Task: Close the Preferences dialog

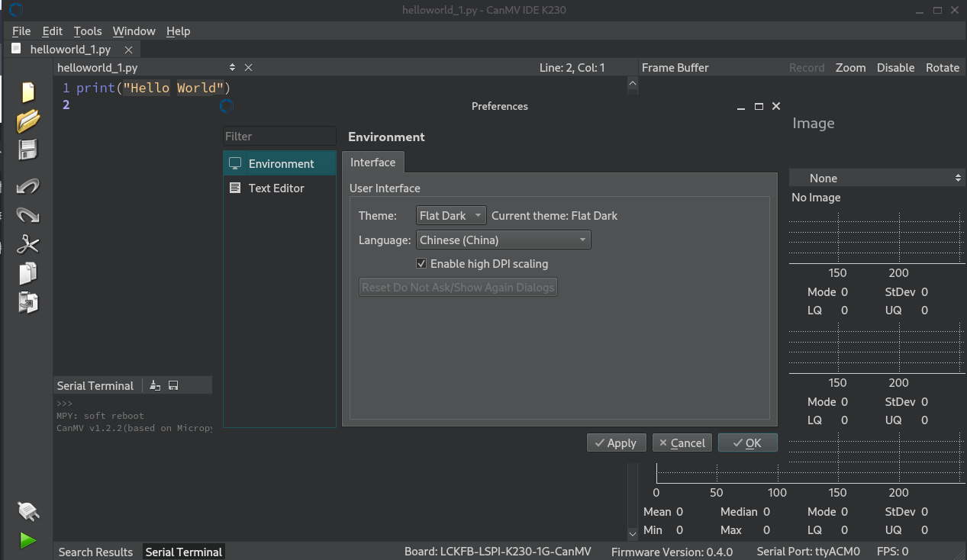Action: [776, 107]
